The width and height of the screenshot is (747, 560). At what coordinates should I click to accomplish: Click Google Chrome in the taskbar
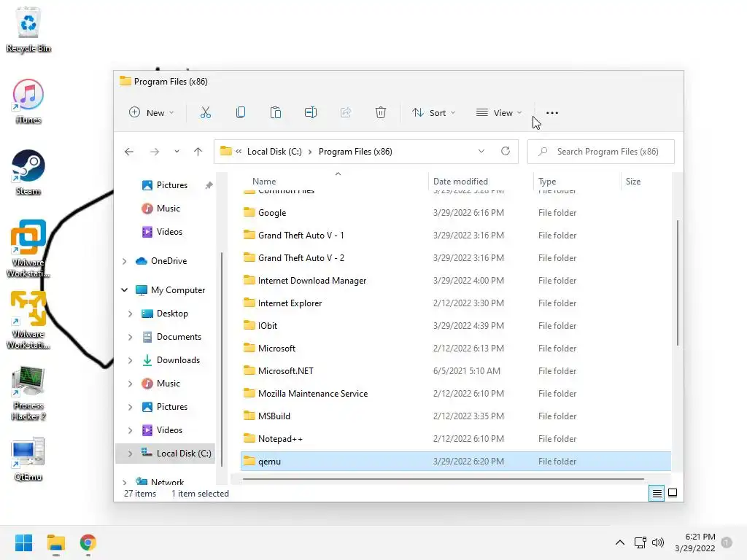(88, 542)
